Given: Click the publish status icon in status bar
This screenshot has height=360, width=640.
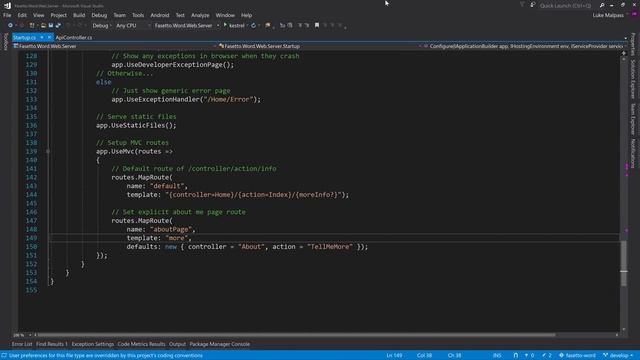Looking at the screenshot, I should coord(516,356).
